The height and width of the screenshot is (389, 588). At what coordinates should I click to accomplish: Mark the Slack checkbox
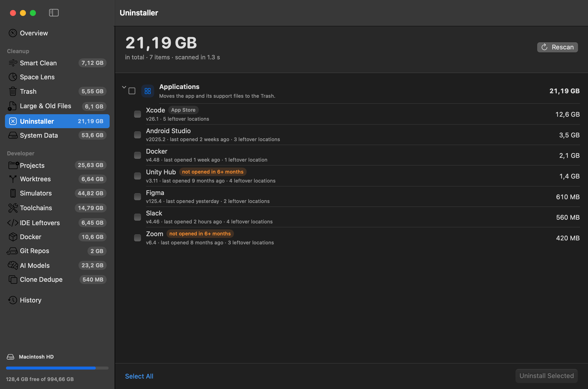point(138,217)
